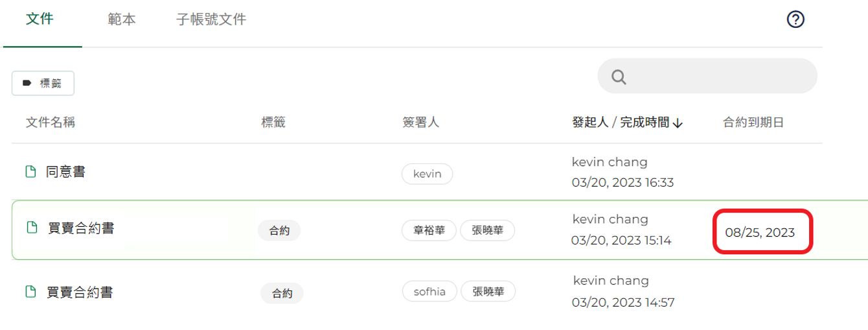Viewport: 868px width, 330px height.
Task: Select the 章裕華 signer chip
Action: pos(429,230)
